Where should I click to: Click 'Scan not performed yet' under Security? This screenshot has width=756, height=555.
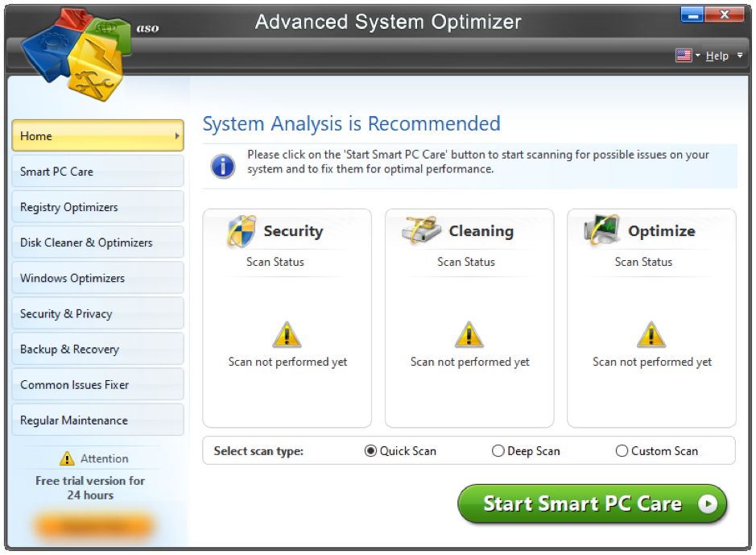[287, 362]
